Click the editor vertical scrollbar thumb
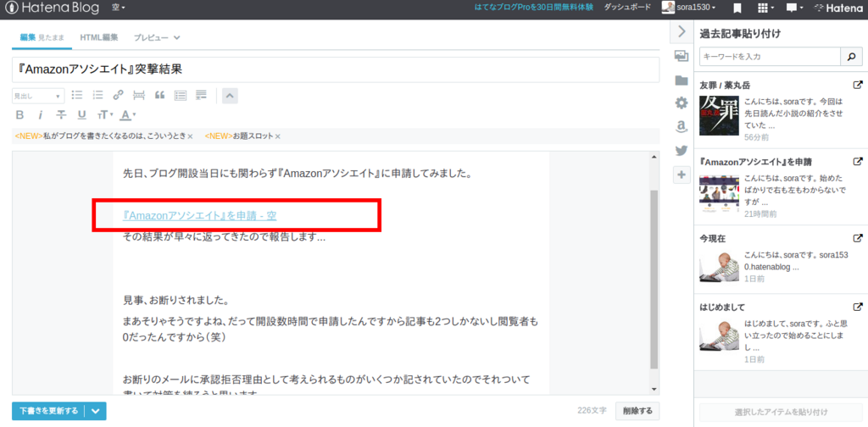868x427 pixels. [x=654, y=280]
